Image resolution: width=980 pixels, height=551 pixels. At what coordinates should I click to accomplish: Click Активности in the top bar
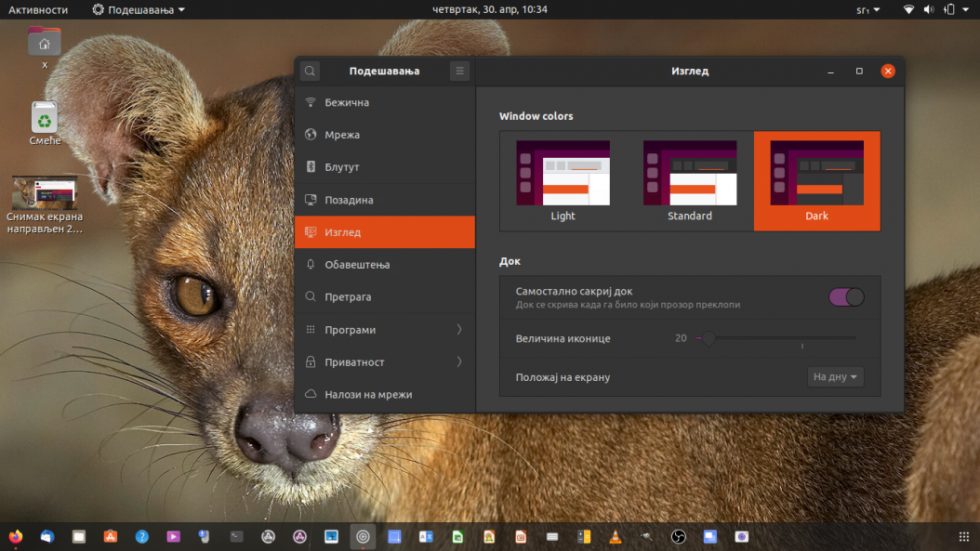pyautogui.click(x=38, y=9)
